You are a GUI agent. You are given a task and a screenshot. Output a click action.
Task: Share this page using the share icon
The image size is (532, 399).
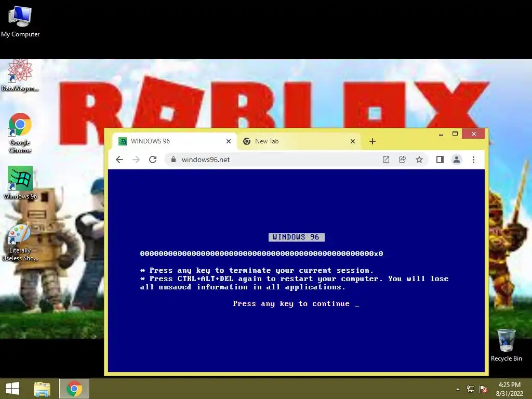tap(403, 159)
